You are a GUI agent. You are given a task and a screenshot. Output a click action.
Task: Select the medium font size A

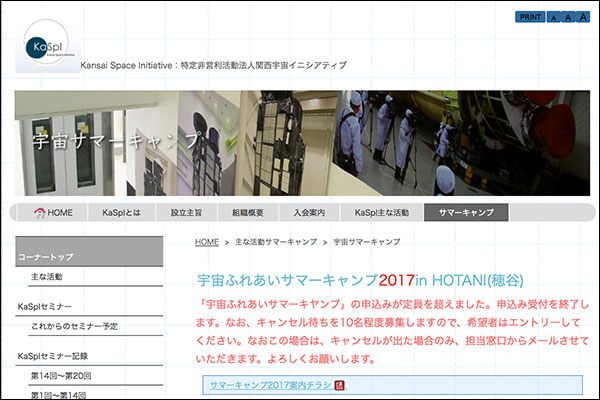(568, 17)
